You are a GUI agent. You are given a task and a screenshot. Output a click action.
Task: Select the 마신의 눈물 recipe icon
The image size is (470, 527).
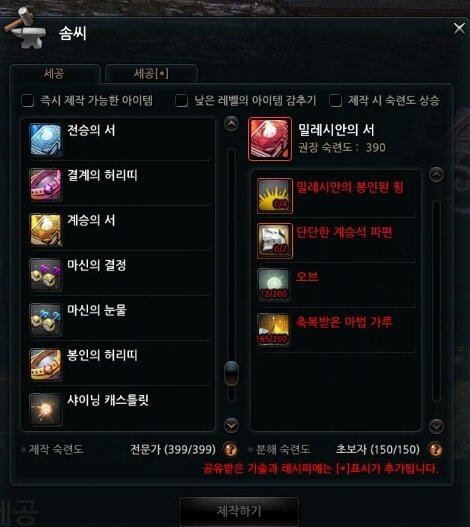click(45, 320)
